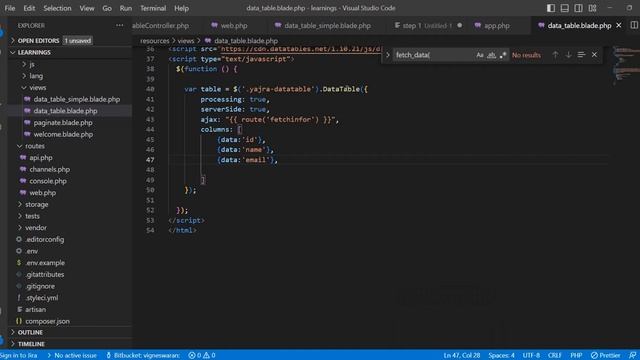The height and width of the screenshot is (360, 640).
Task: Open paginate.blade.php file
Action: point(63,123)
